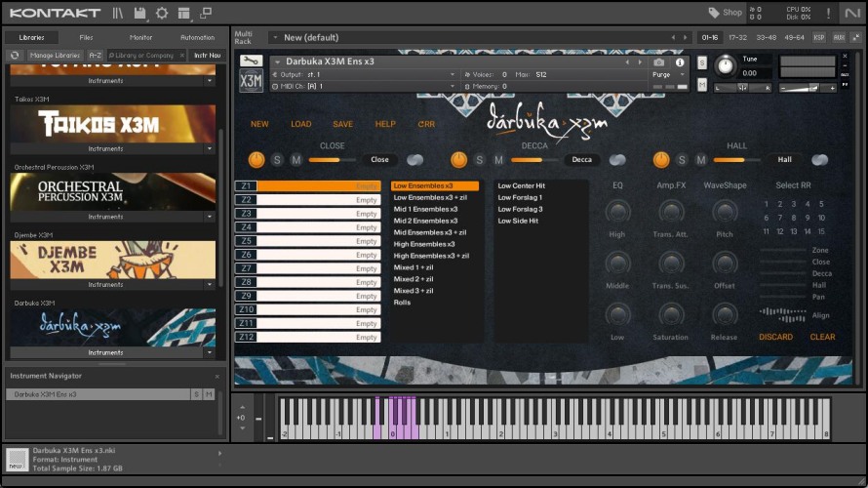
Task: Toggle the CLOSE mic power button
Action: pos(256,159)
